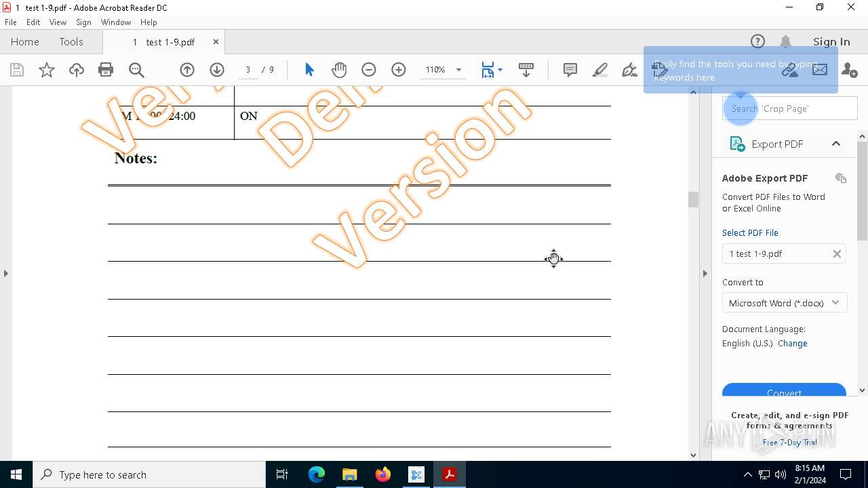868x488 pixels.
Task: Click the tools pane scrollbar thumb
Action: [863, 191]
